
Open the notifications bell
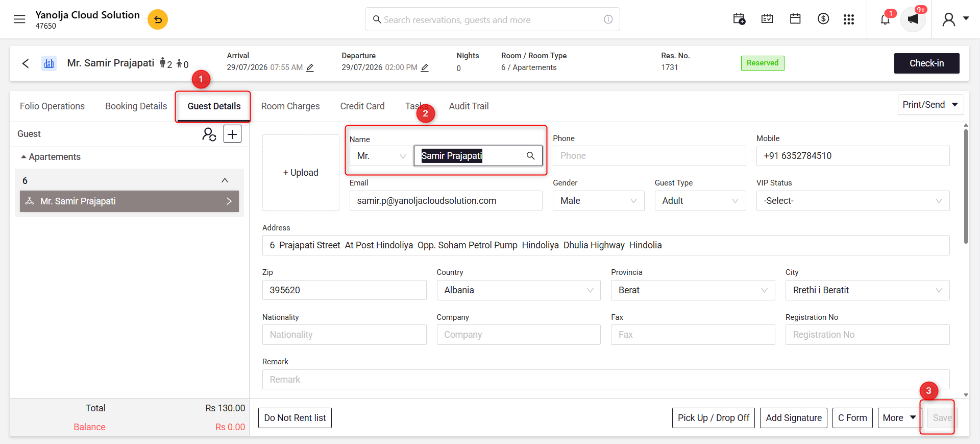[x=885, y=19]
